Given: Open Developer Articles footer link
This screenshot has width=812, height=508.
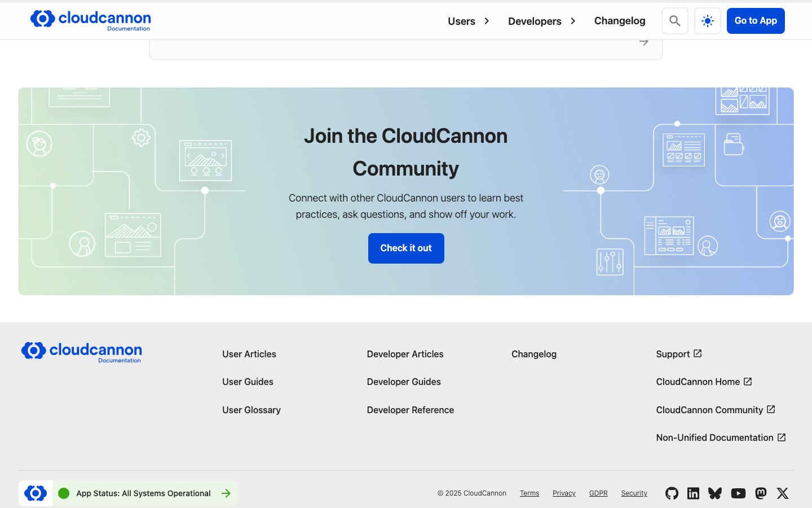Looking at the screenshot, I should 405,354.
